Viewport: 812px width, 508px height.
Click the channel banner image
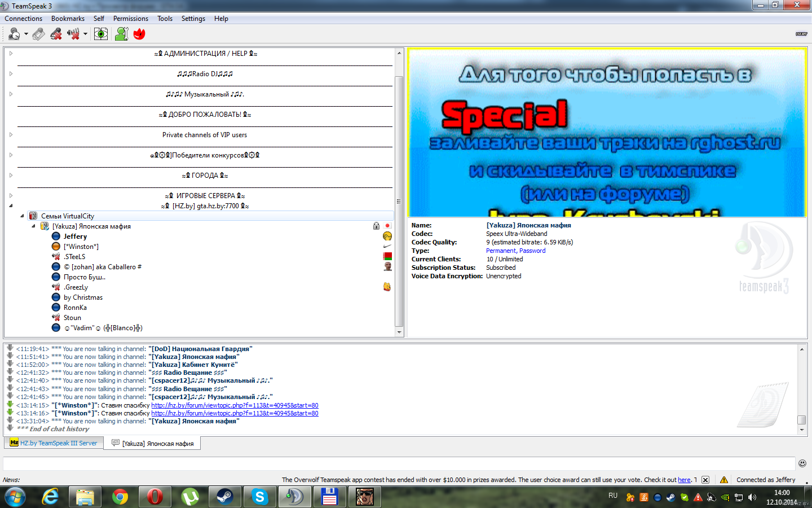607,133
